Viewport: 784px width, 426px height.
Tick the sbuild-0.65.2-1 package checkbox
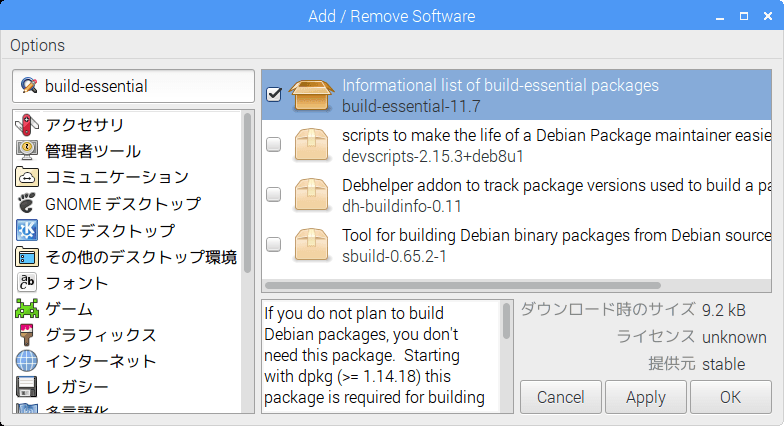pos(274,244)
